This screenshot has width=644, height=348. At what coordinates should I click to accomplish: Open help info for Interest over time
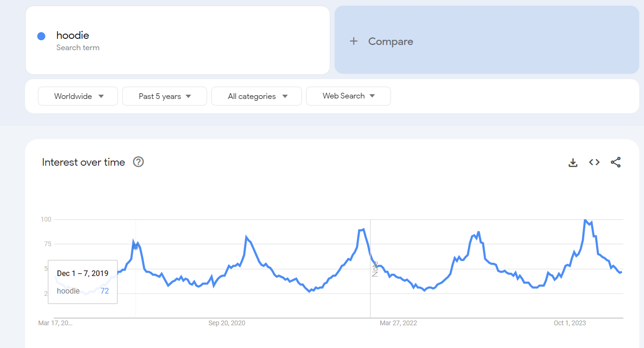point(138,162)
